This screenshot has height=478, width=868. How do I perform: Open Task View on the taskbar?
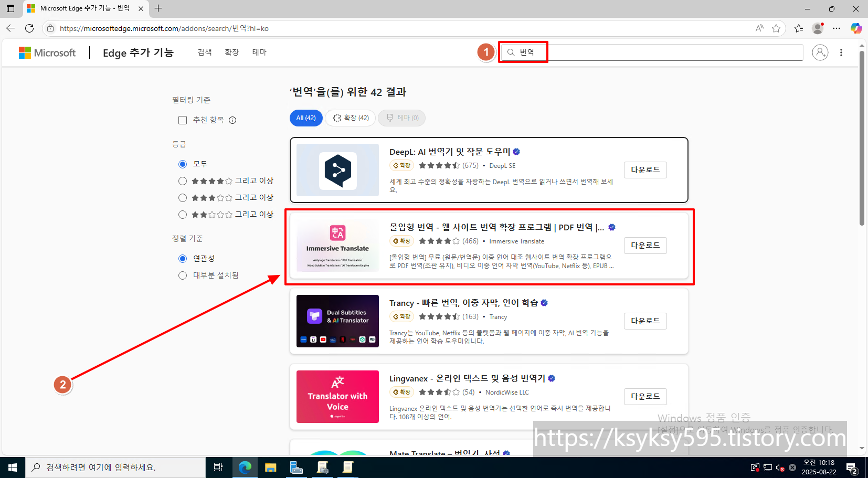click(218, 467)
